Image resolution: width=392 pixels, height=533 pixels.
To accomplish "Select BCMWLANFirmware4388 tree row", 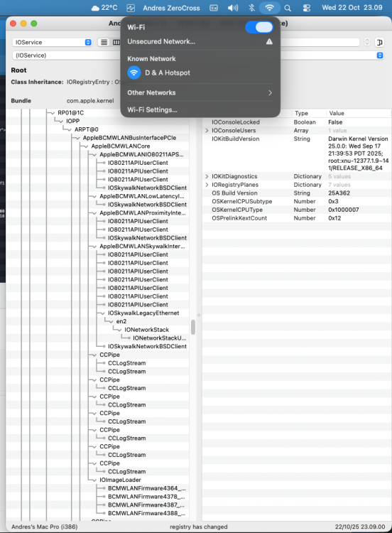I will click(147, 513).
